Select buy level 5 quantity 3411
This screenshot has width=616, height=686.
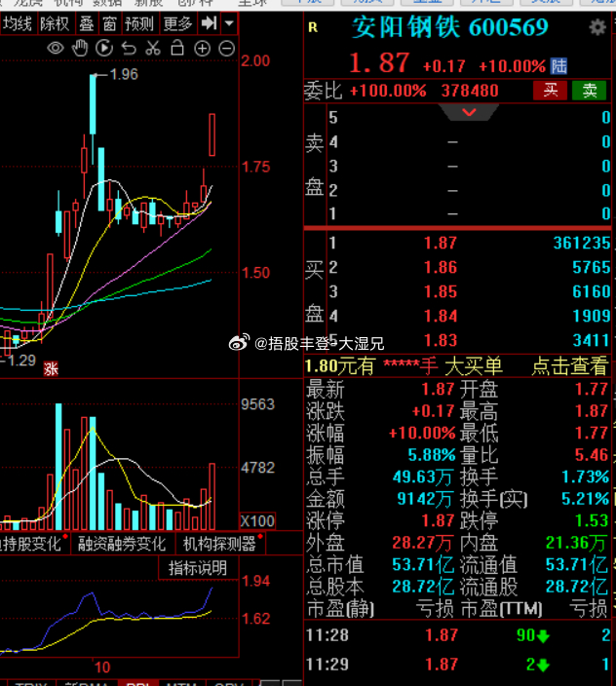[x=591, y=341]
